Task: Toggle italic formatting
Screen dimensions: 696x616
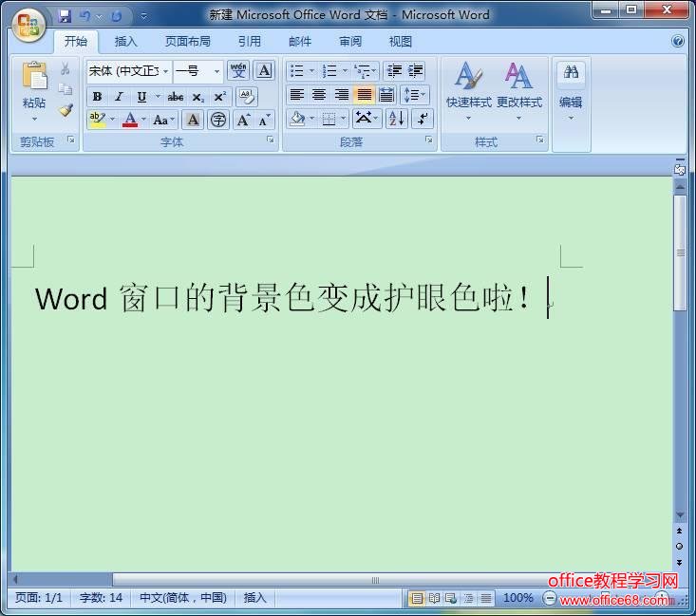Action: tap(118, 96)
